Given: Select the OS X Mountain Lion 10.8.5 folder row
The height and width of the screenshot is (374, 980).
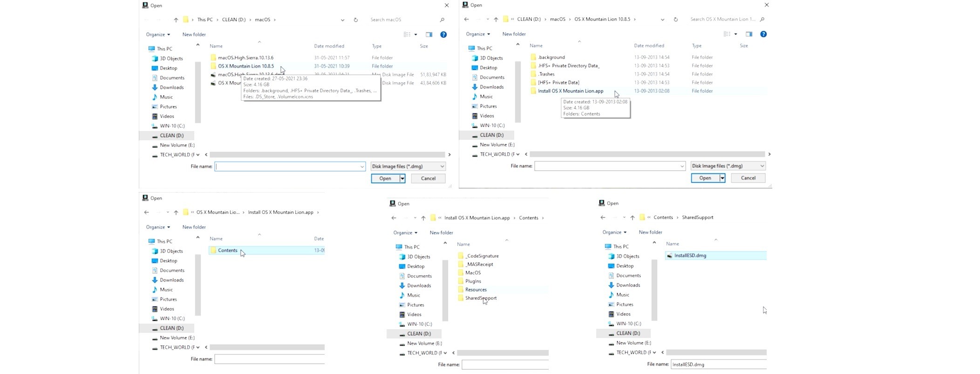Looking at the screenshot, I should [x=327, y=66].
